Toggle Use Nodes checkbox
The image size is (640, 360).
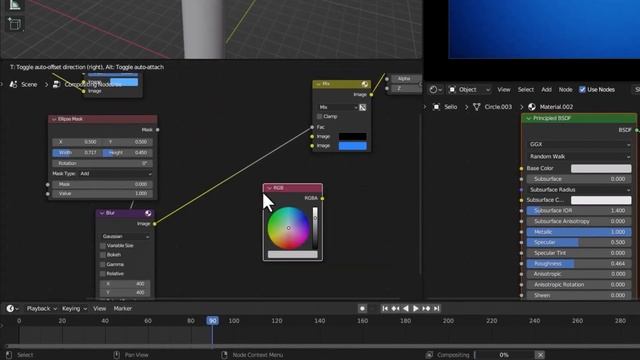coord(582,89)
